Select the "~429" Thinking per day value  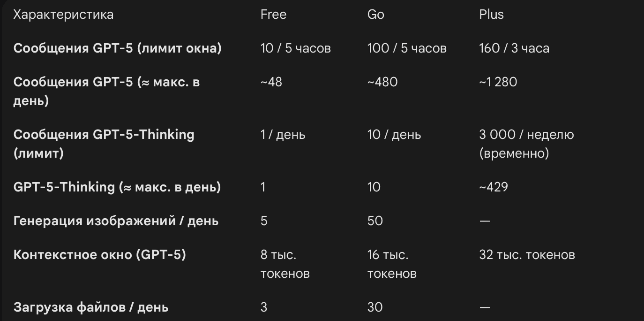(493, 187)
